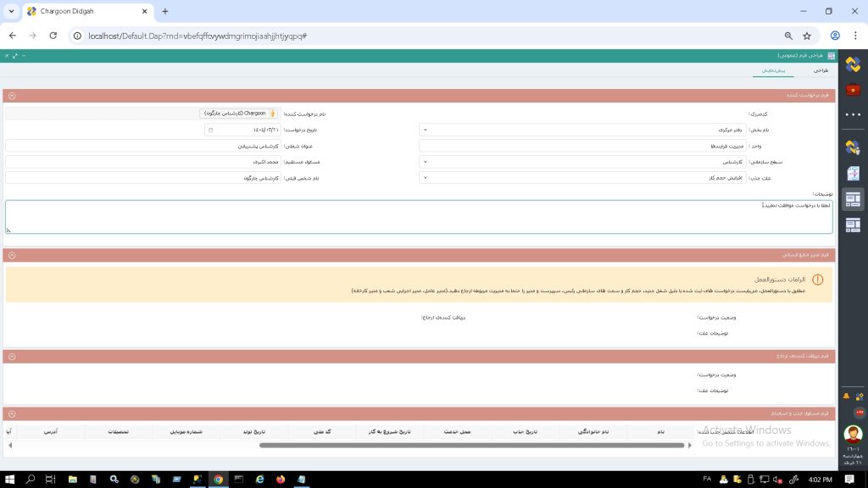Click the three-dots more icon in sidebar
The width and height of the screenshot is (868, 488).
tap(854, 114)
